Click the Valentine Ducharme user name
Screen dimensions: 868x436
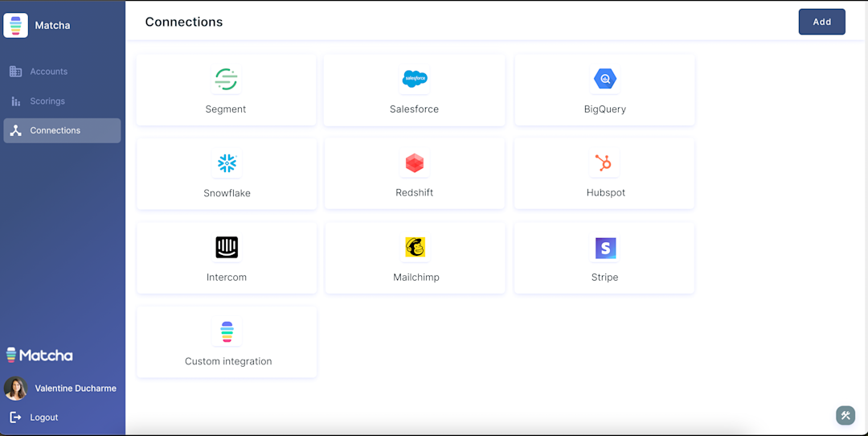(x=76, y=389)
